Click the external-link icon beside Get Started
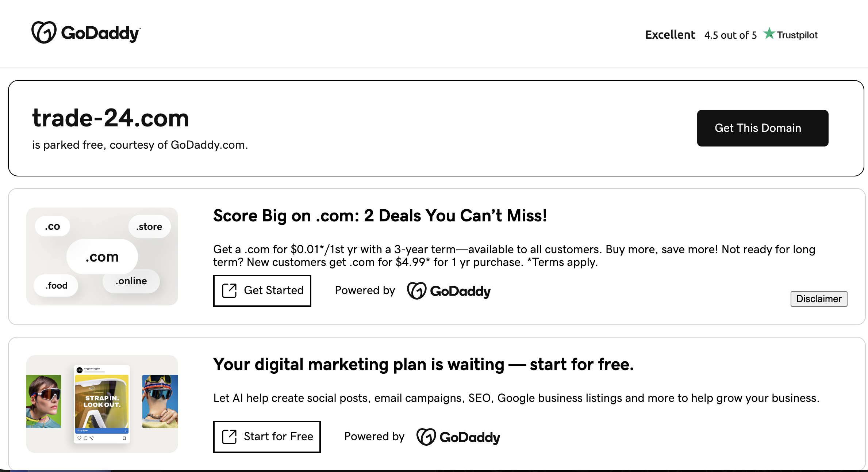This screenshot has width=868, height=472. [x=230, y=291]
